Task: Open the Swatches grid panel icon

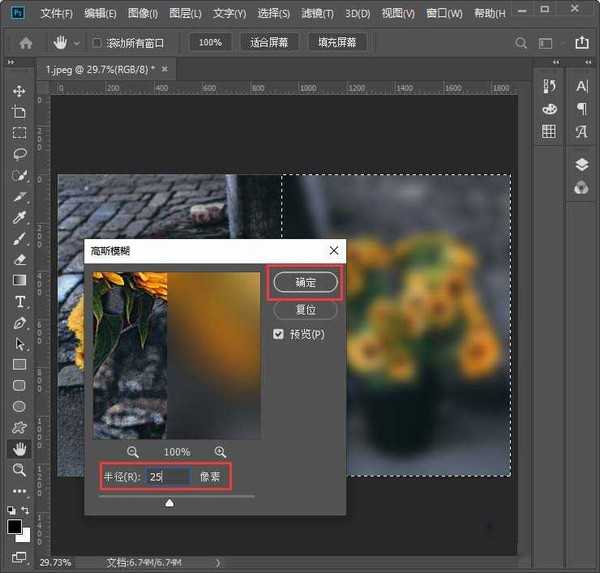Action: pos(549,131)
